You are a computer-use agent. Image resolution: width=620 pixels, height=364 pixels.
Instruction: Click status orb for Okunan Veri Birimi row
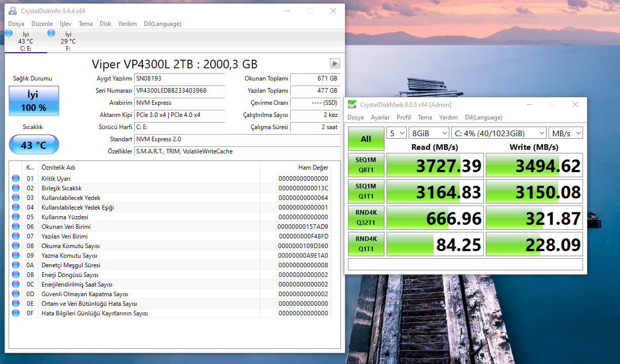16,226
